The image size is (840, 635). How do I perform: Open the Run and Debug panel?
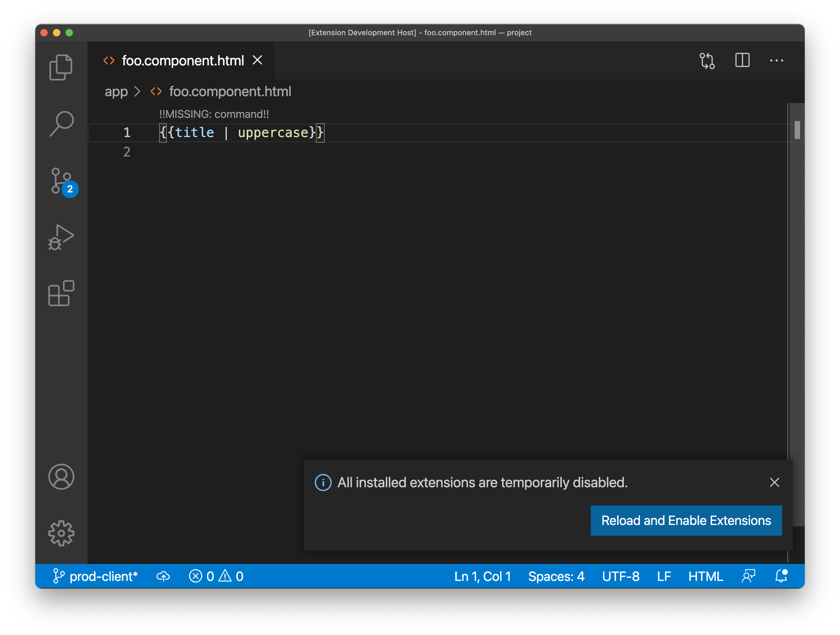[61, 237]
